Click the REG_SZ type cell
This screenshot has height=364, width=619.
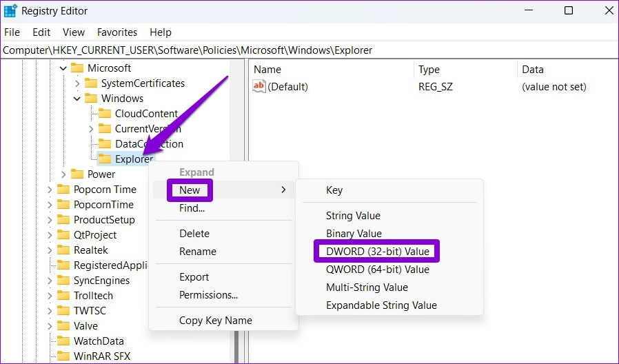coord(436,86)
